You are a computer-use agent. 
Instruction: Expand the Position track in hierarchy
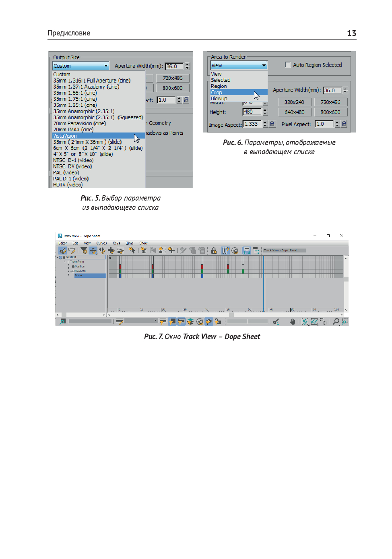(73, 266)
